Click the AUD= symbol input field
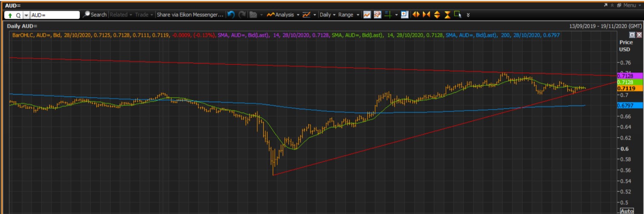This screenshot has height=214, width=644. pyautogui.click(x=55, y=15)
